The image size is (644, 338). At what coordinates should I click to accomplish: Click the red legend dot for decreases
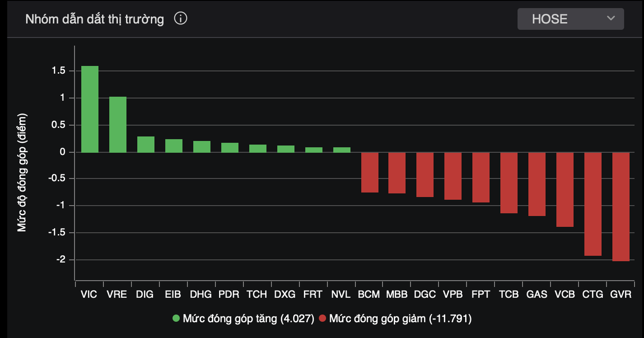coord(323,319)
